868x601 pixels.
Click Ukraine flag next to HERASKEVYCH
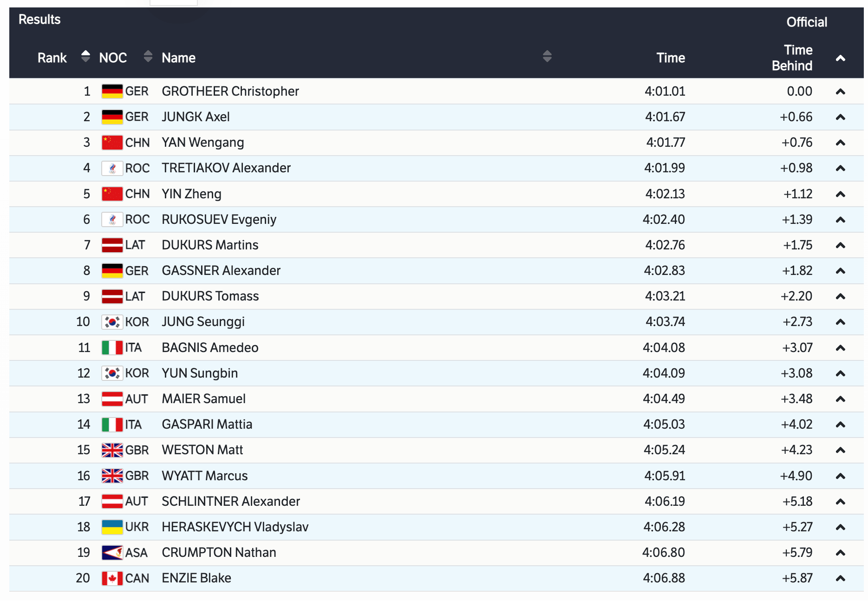coord(112,527)
